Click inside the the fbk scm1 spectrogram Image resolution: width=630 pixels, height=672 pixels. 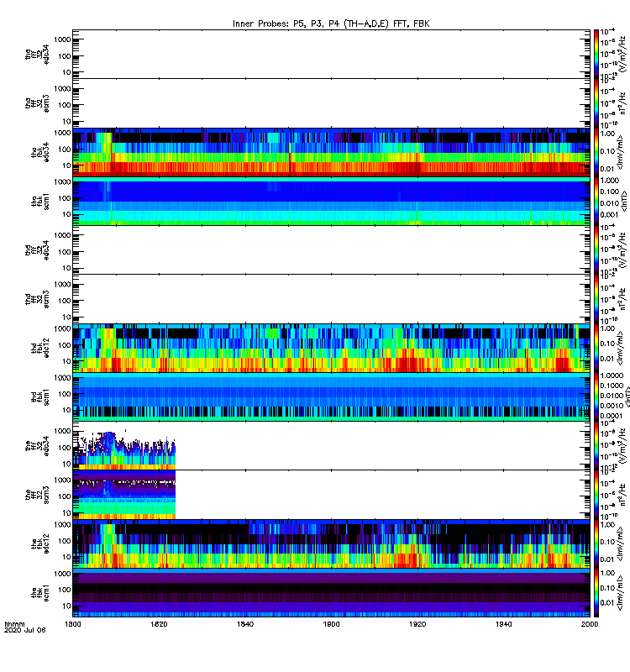click(x=331, y=593)
